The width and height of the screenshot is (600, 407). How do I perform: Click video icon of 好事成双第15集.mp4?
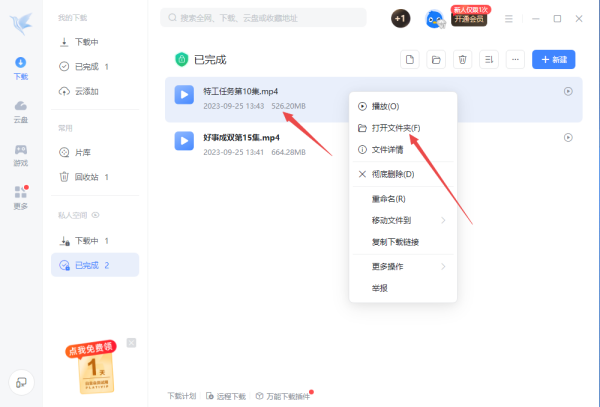184,141
